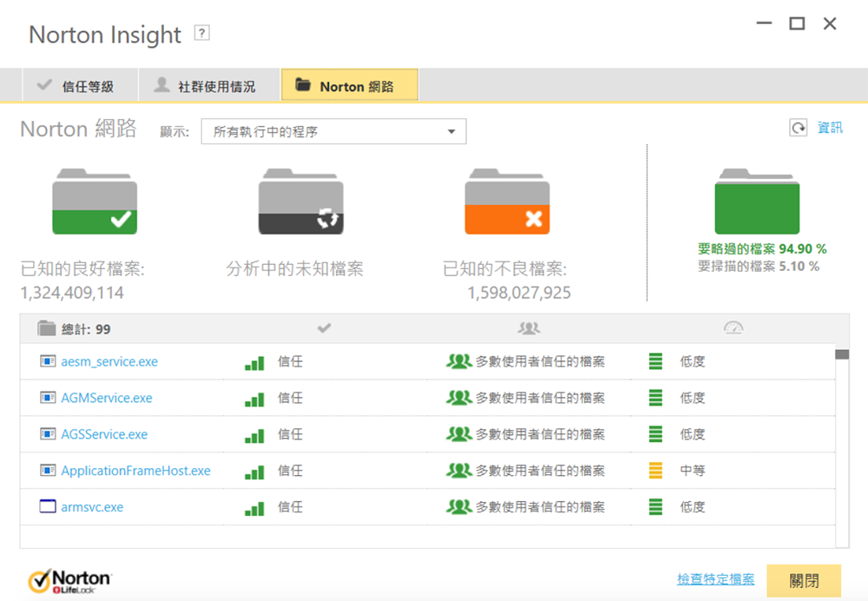Switch to the 信任等級 tab
The width and height of the screenshot is (868, 601).
point(80,86)
